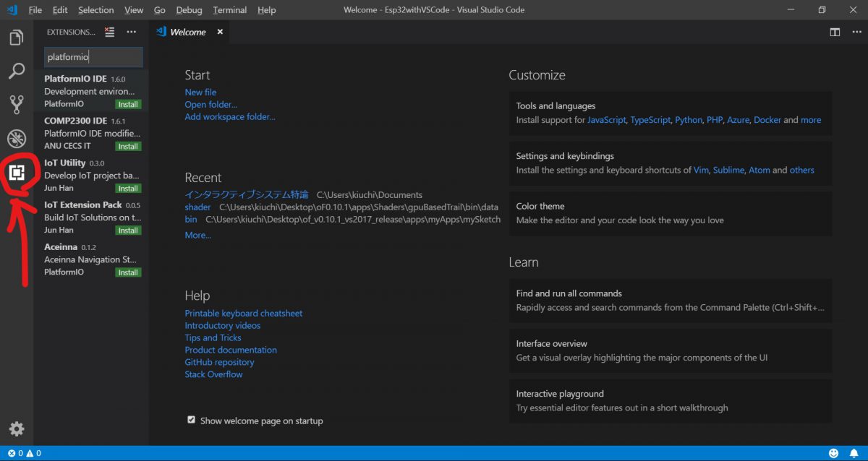The image size is (868, 461).
Task: Open the Help menu
Action: pyautogui.click(x=267, y=10)
